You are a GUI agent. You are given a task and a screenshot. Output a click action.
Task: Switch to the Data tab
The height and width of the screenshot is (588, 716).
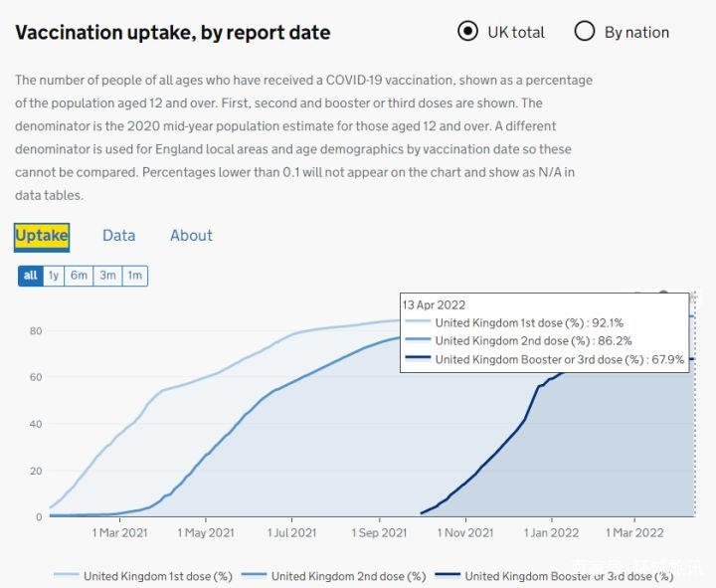coord(118,236)
